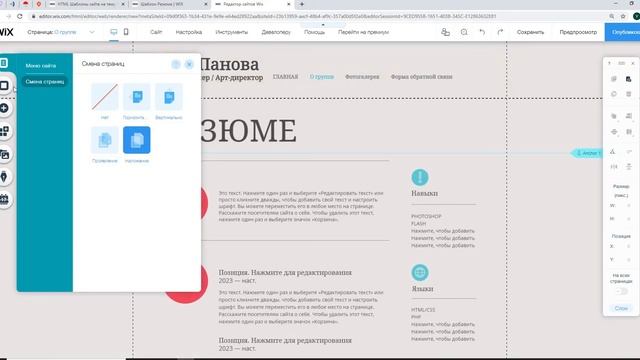Screen dimensions: 640x360
Task: Expand the Страница page selector dropdown
Action: (x=92, y=32)
